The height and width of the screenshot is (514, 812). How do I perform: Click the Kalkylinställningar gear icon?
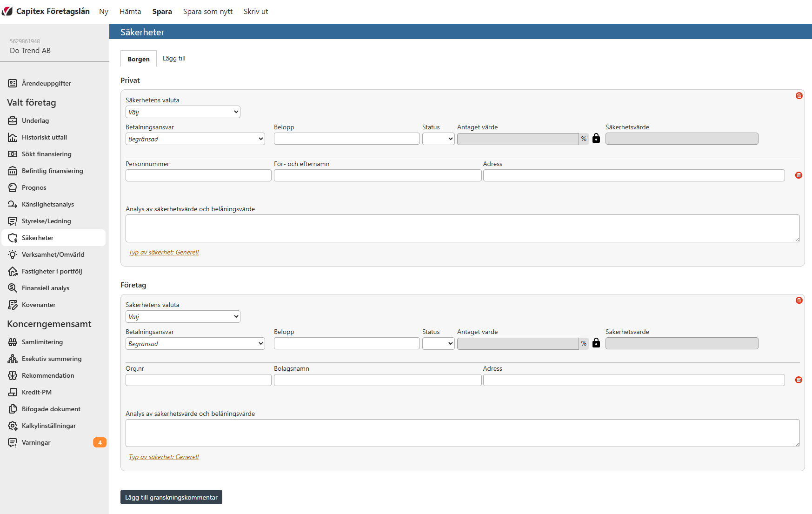13,426
